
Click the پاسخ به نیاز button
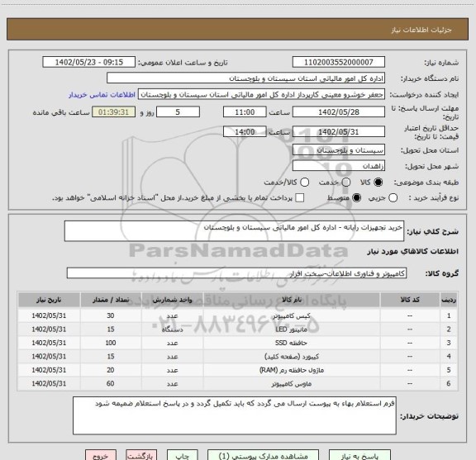(x=359, y=455)
